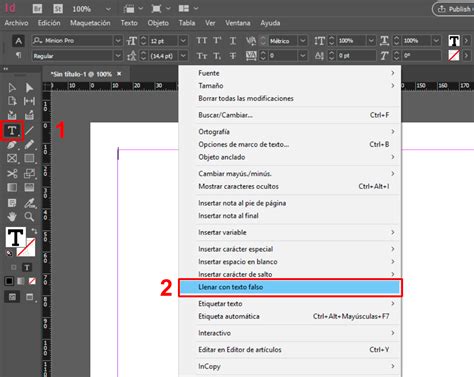Image resolution: width=474 pixels, height=377 pixels.
Task: Close the Sin título-1 document tab
Action: click(x=119, y=74)
